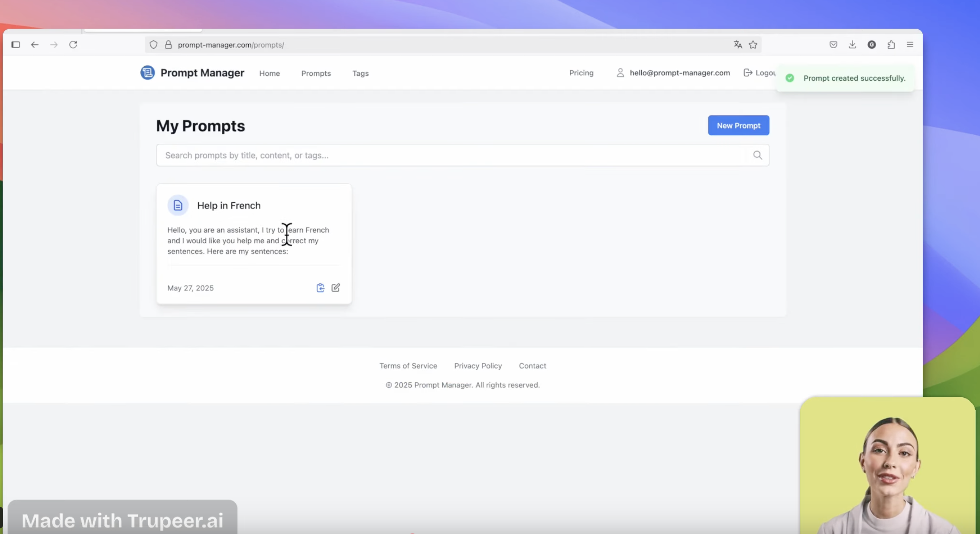Reload the page

[73, 45]
